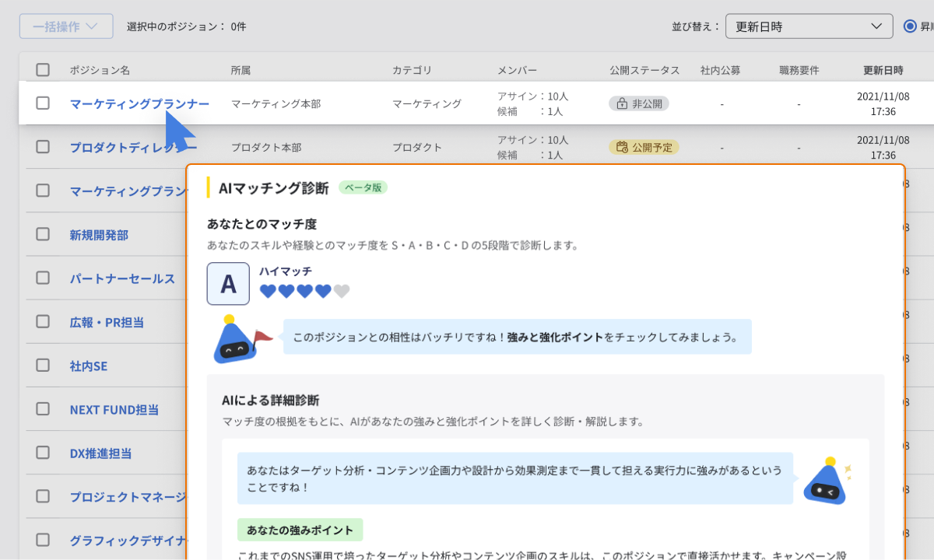Open the DX推進担当 position link
Viewport: 934px width, 560px height.
[100, 453]
